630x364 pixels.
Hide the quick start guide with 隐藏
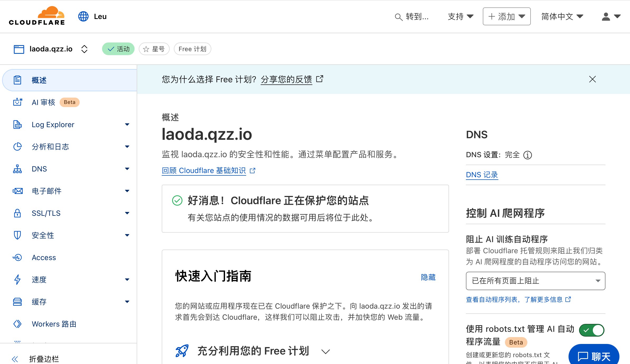pyautogui.click(x=428, y=277)
